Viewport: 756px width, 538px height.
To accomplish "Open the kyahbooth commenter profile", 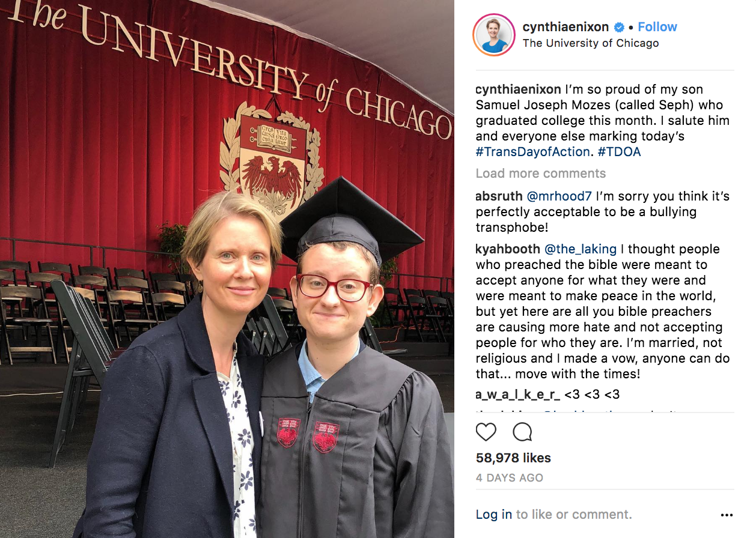I will (x=508, y=249).
